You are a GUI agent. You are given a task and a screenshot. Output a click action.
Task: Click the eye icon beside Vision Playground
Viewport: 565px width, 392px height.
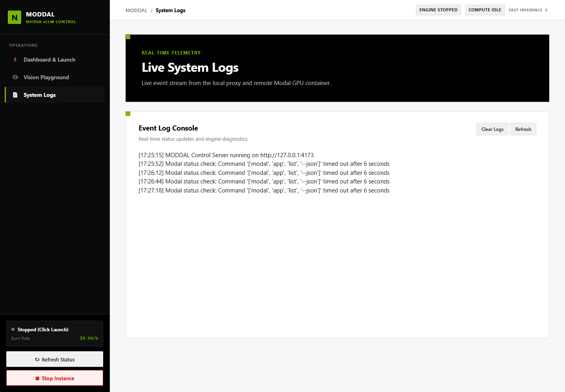[x=15, y=77]
